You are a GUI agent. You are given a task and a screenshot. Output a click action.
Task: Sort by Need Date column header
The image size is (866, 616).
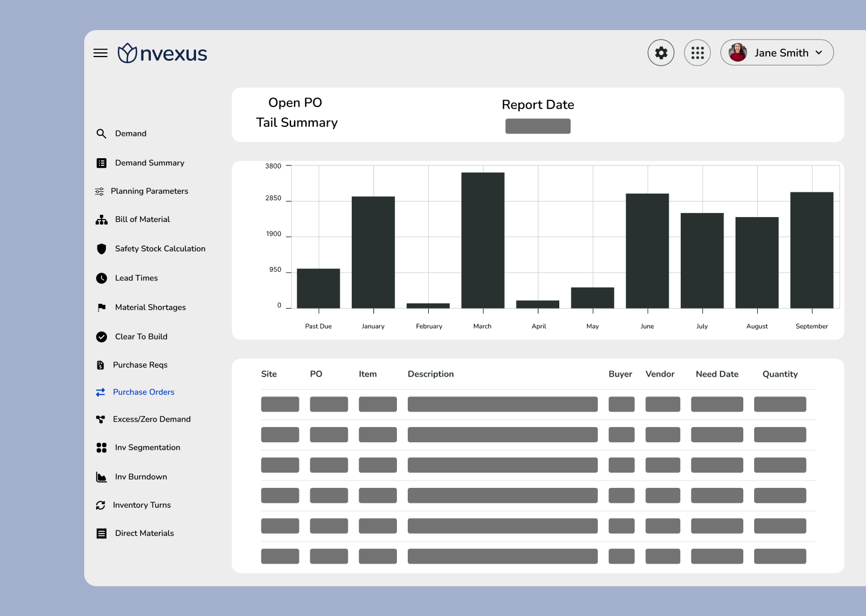pyautogui.click(x=717, y=374)
